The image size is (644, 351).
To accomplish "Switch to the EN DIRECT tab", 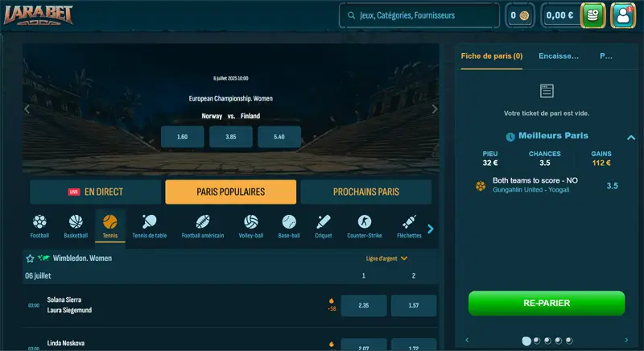I will pos(96,192).
